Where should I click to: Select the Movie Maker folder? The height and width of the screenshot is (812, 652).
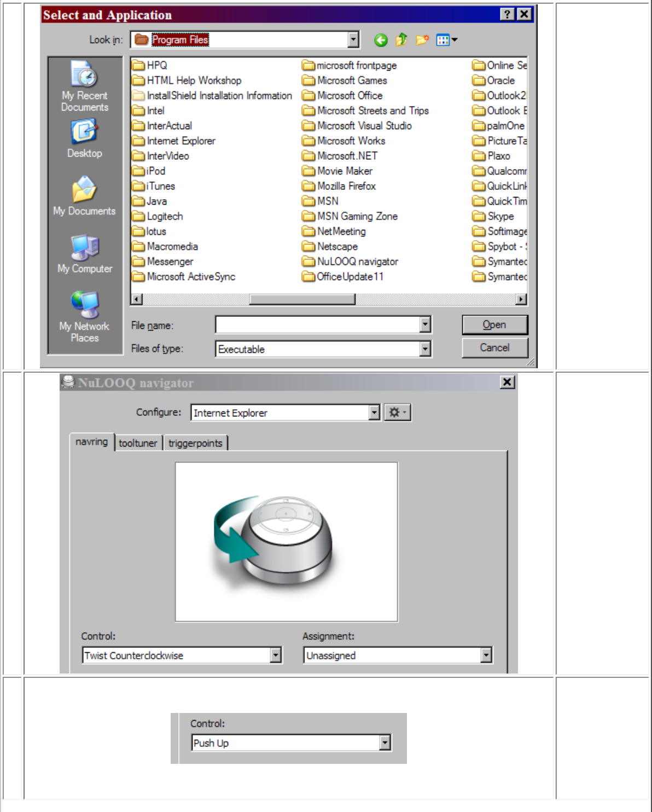[x=337, y=171]
